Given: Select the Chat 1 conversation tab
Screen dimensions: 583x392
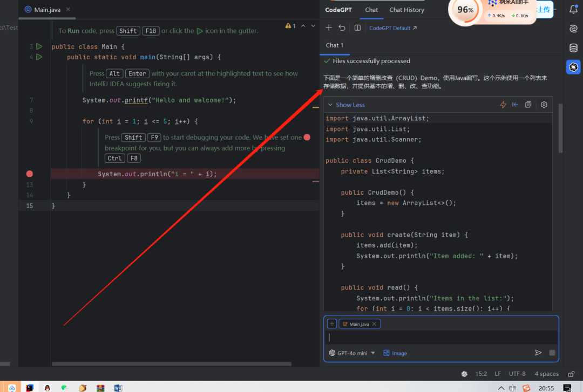Looking at the screenshot, I should (335, 45).
